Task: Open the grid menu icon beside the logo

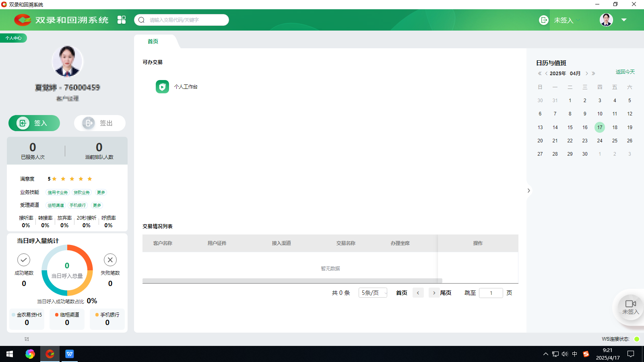Action: pos(122,20)
